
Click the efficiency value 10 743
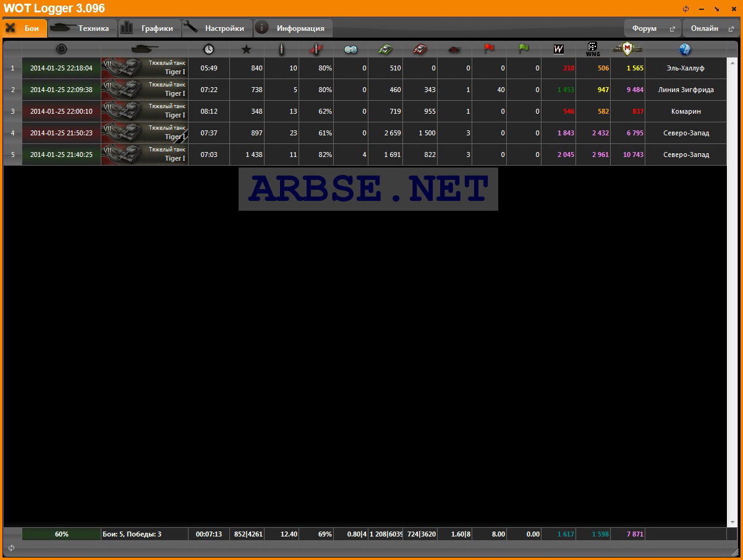(633, 155)
